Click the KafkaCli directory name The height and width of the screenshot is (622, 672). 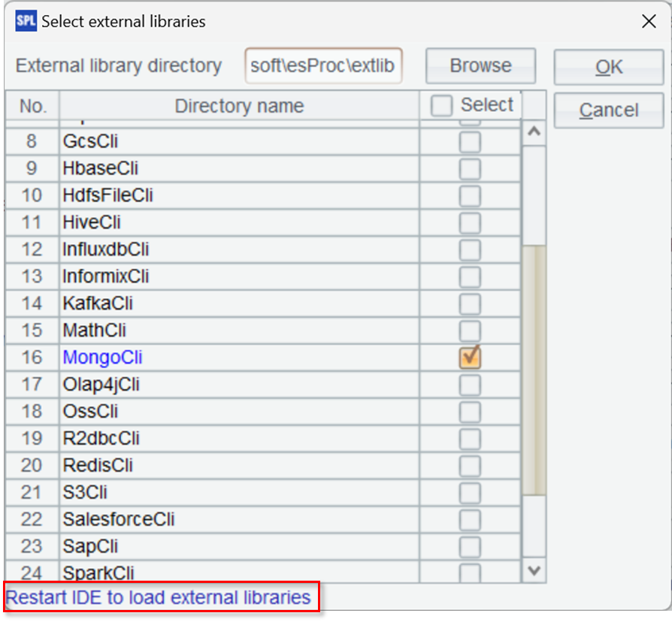pyautogui.click(x=98, y=303)
